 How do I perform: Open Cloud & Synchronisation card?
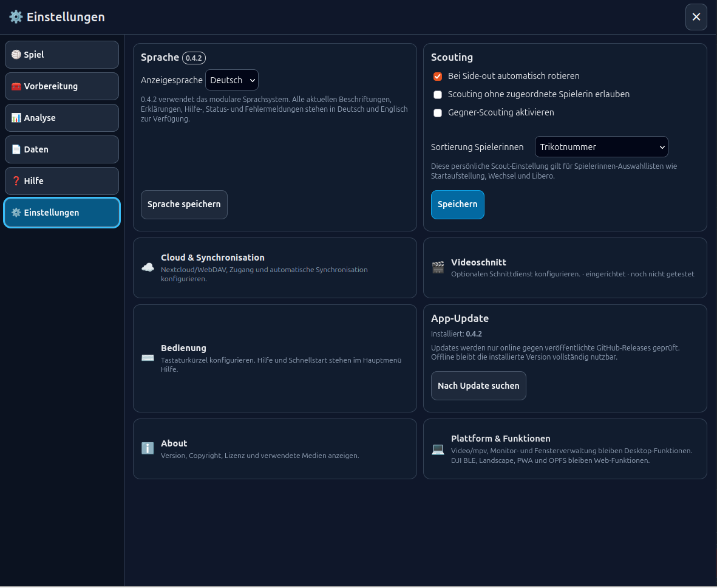pyautogui.click(x=275, y=268)
